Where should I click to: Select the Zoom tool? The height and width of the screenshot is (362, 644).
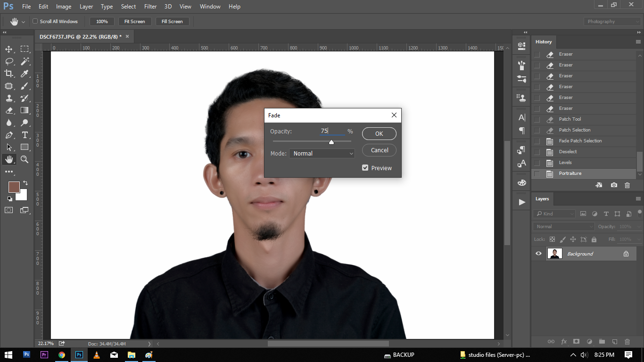pos(25,159)
